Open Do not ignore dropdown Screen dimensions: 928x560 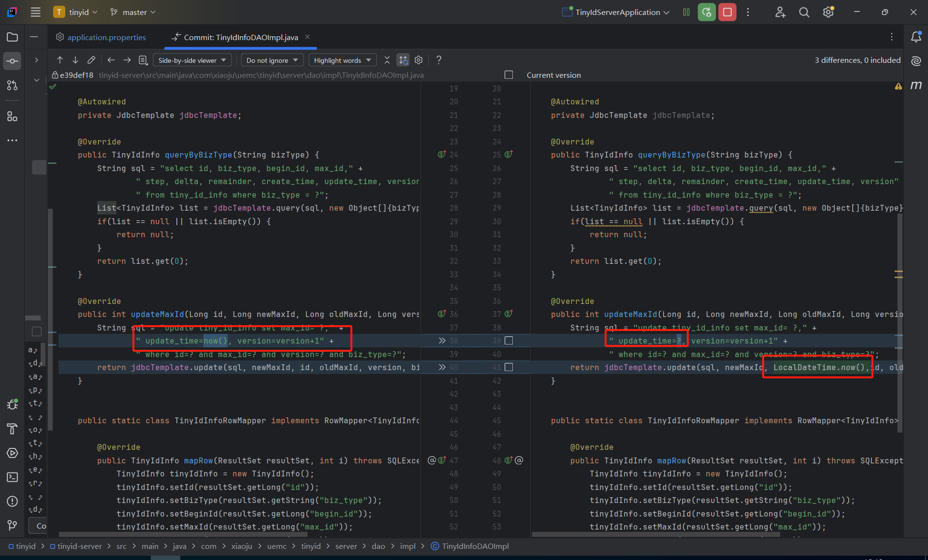pos(272,60)
